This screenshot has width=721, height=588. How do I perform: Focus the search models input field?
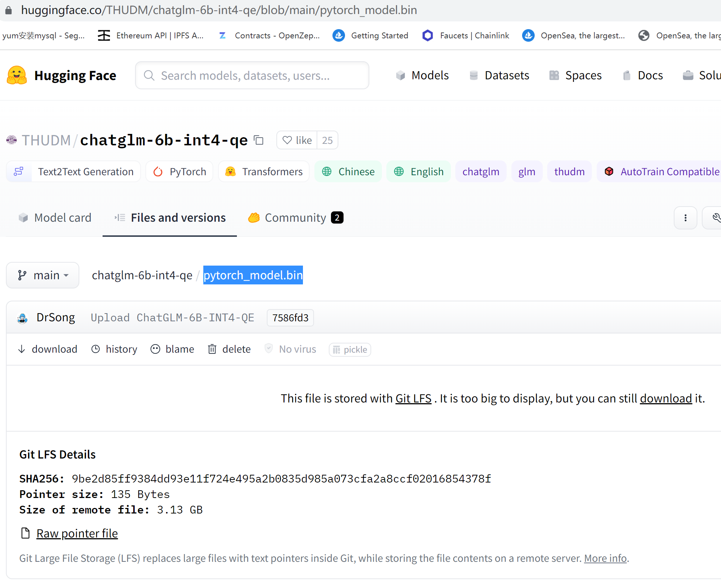coord(252,76)
